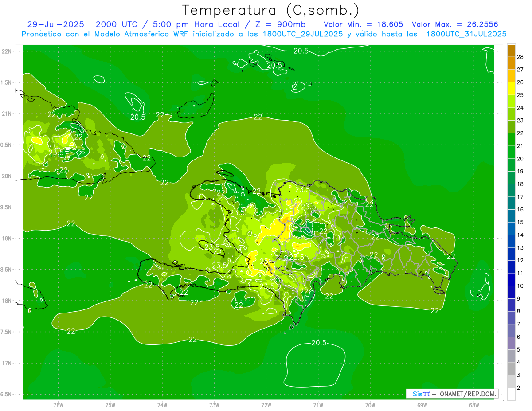Click the legend swatch above the 28 label
Viewport: 532px width, 411px height.
511,51
